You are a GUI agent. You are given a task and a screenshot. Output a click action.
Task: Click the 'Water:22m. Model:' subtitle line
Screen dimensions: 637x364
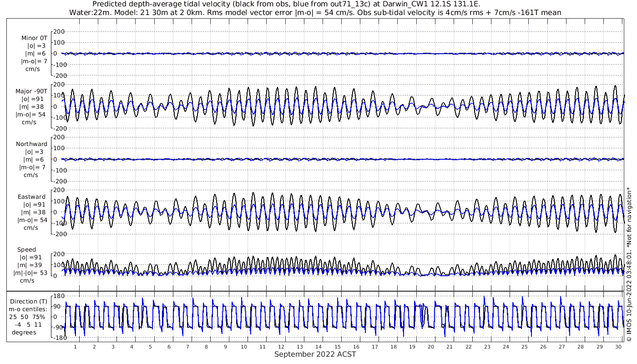pos(315,12)
